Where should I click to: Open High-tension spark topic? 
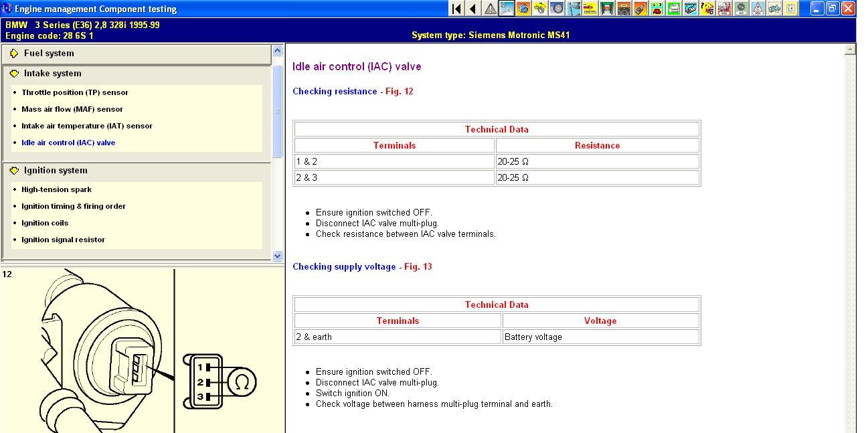[x=57, y=189]
